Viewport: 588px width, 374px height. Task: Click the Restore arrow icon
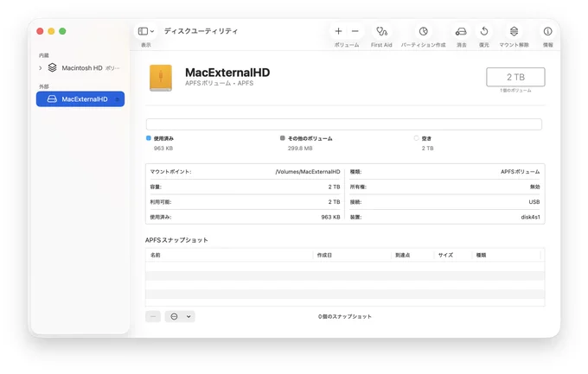click(484, 31)
